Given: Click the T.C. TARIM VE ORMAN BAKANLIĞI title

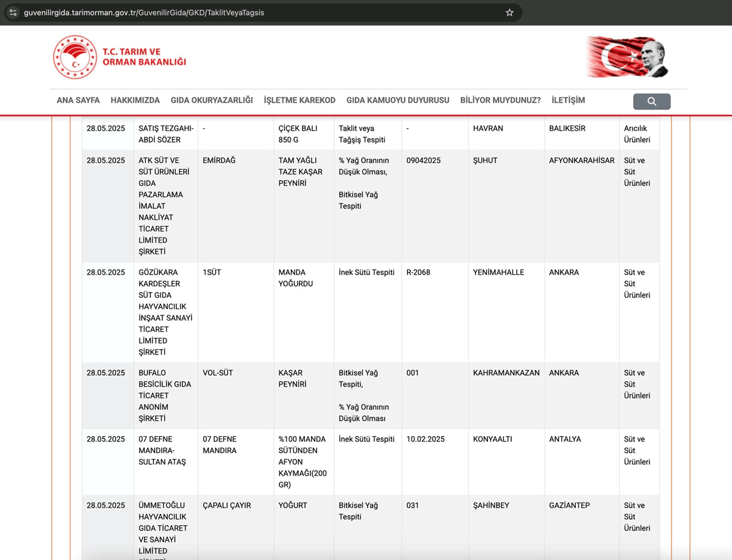Looking at the screenshot, I should click(x=144, y=57).
